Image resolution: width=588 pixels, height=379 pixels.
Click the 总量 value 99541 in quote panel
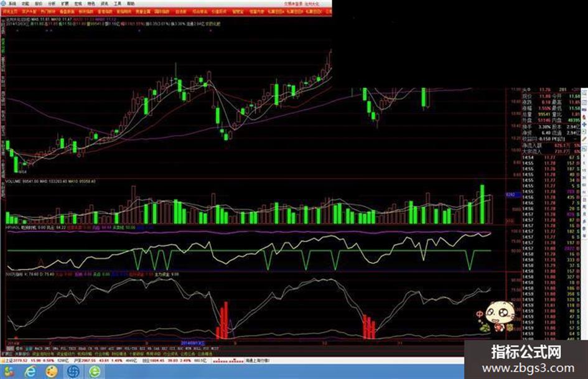click(544, 115)
